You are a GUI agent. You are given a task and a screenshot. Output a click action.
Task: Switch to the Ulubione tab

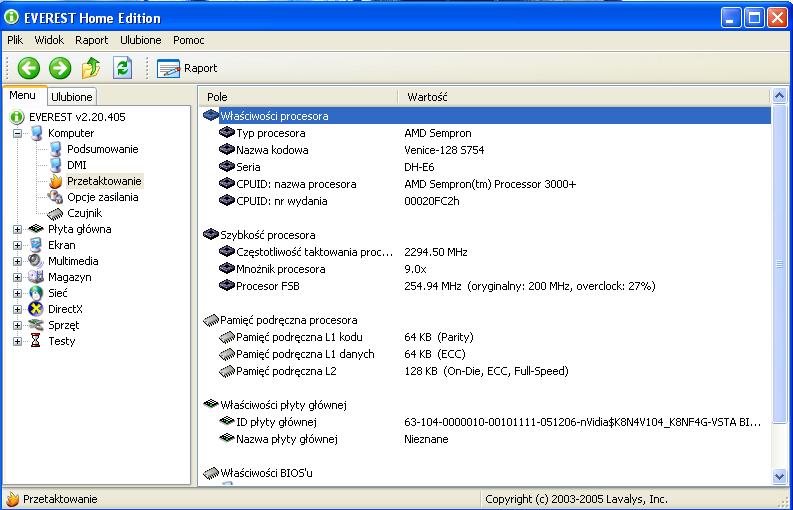coord(72,97)
